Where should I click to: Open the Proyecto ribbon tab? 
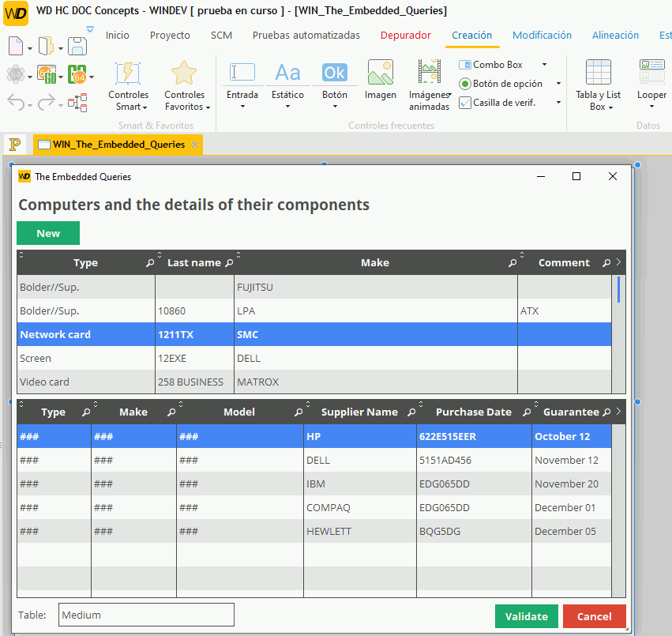point(170,36)
